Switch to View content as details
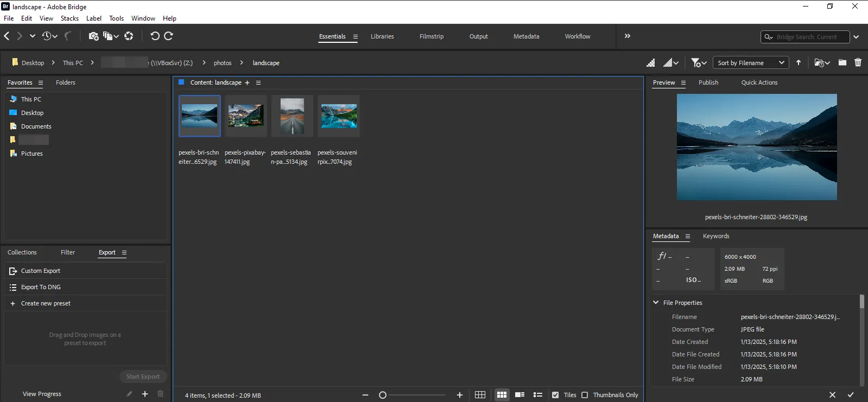The height and width of the screenshot is (402, 868). pyautogui.click(x=519, y=395)
